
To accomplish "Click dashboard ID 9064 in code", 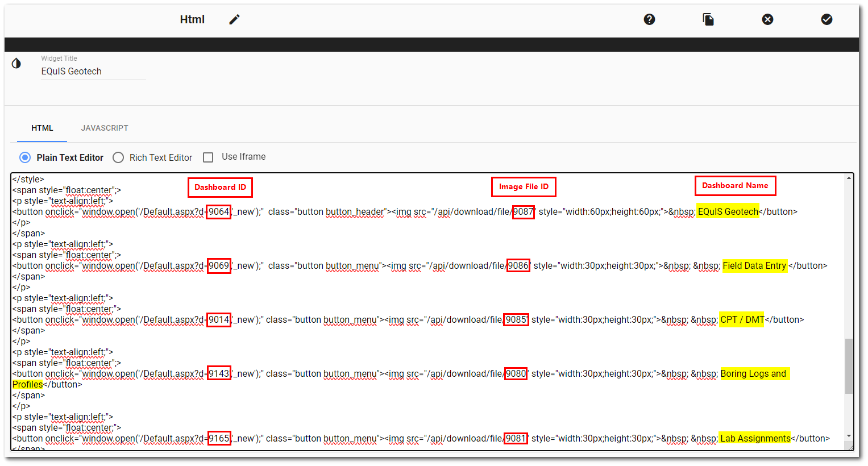I will [219, 211].
